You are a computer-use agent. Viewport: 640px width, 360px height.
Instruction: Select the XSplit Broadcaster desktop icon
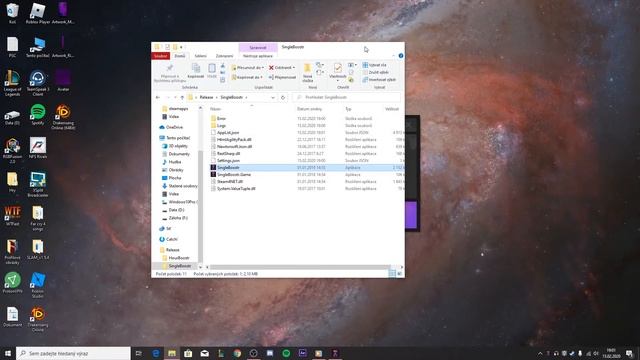click(x=38, y=184)
